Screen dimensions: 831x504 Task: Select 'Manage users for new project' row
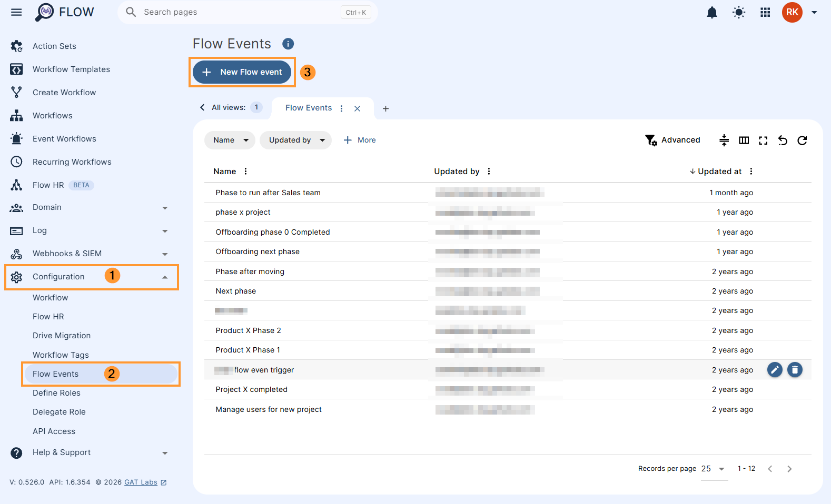(x=508, y=409)
